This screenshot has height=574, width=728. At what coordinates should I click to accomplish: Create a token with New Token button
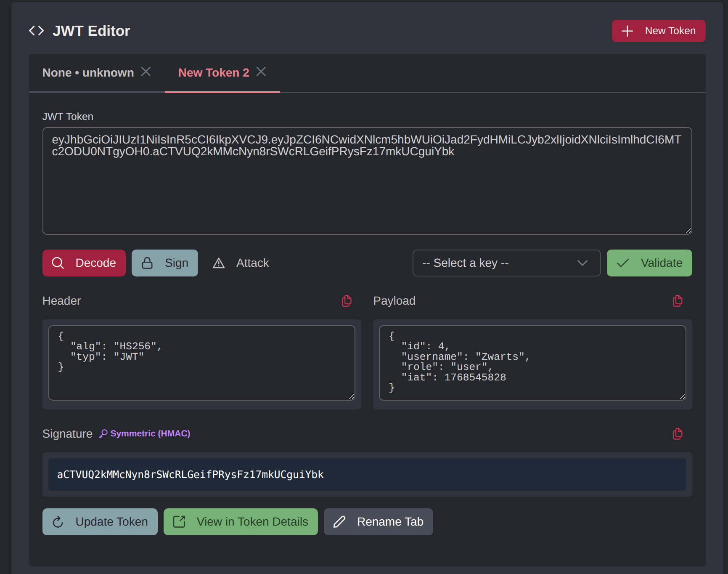click(x=658, y=31)
